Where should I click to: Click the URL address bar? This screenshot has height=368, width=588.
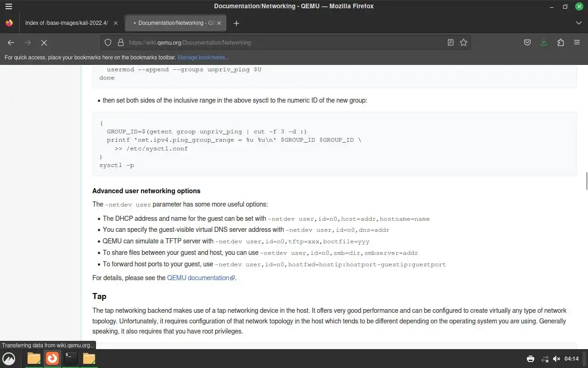[285, 42]
